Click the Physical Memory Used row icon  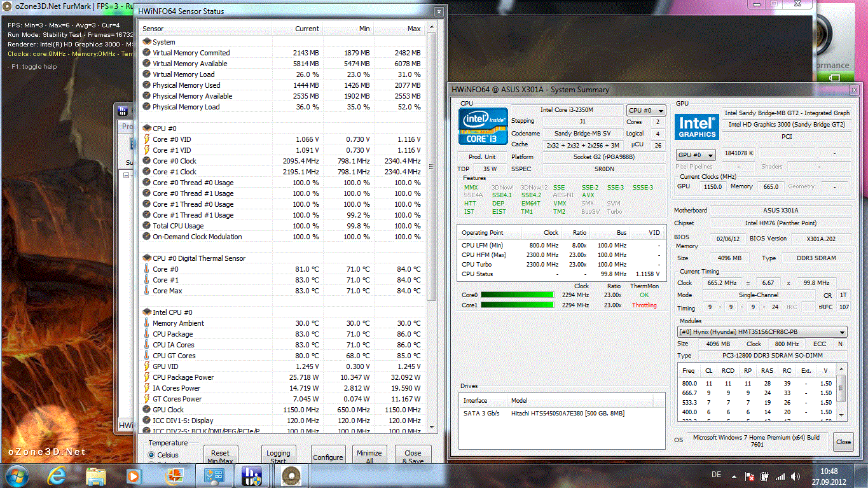tap(147, 85)
